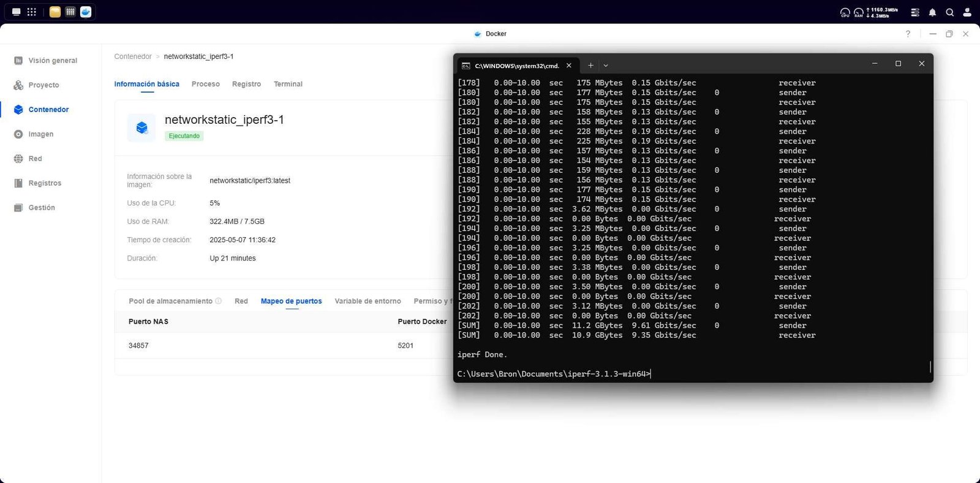Click the Gestión sidebar icon
Image resolution: width=980 pixels, height=483 pixels.
tap(18, 208)
